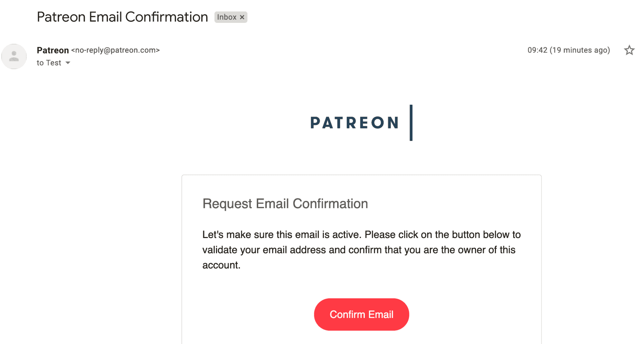Click the "to Test" recipient text
The height and width of the screenshot is (344, 644).
point(49,63)
